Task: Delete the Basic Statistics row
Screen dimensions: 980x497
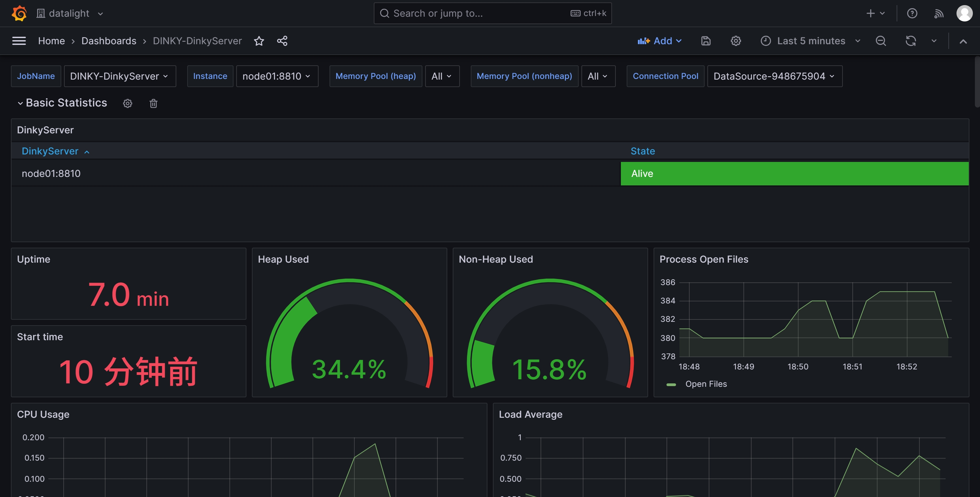Action: pyautogui.click(x=153, y=103)
